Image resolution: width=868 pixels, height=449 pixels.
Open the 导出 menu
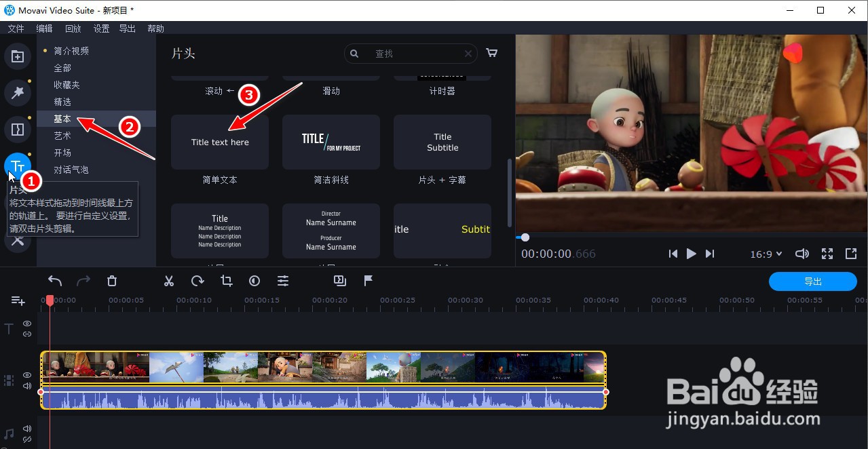[128, 28]
